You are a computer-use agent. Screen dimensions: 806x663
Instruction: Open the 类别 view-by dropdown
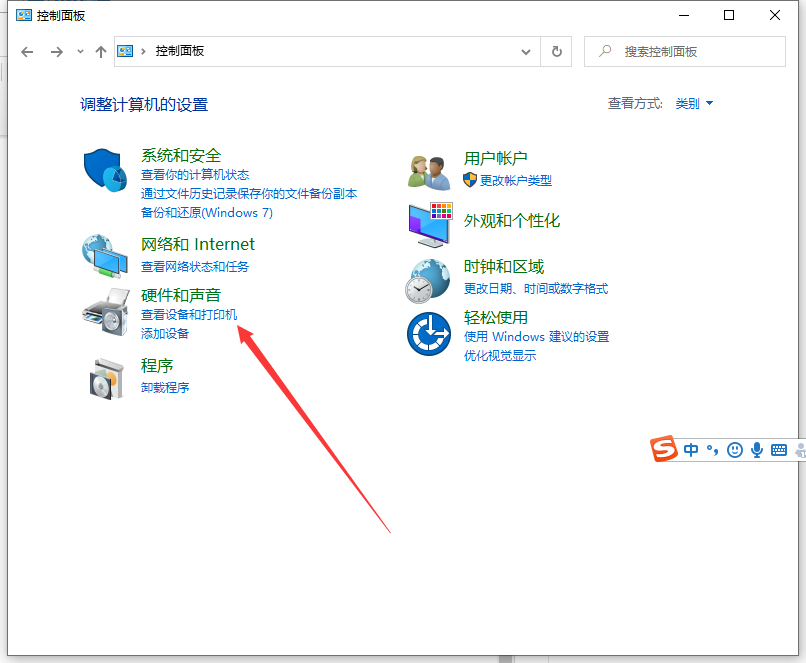[x=694, y=104]
